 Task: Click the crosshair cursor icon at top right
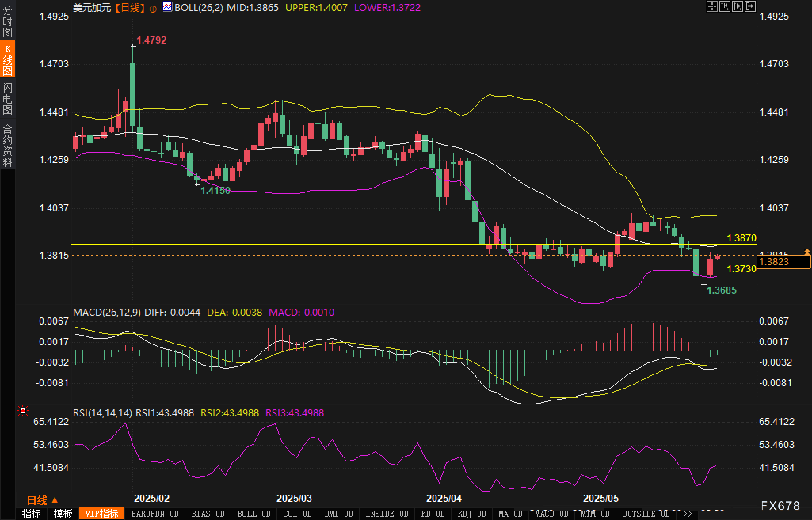(712, 6)
